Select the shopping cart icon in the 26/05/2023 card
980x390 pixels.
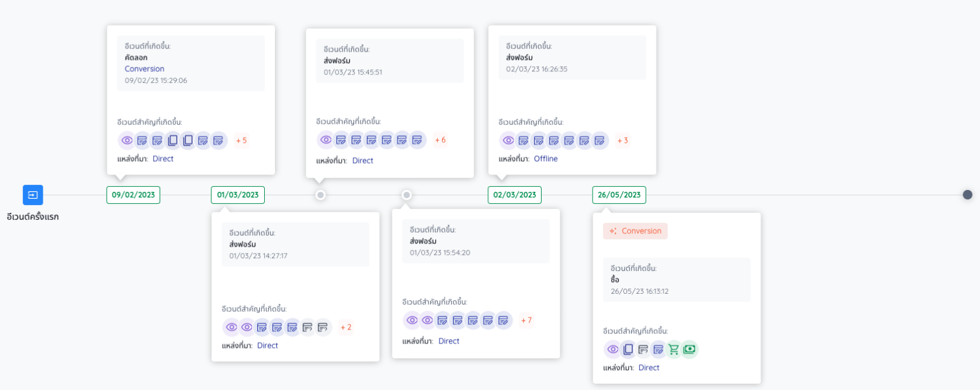click(674, 349)
